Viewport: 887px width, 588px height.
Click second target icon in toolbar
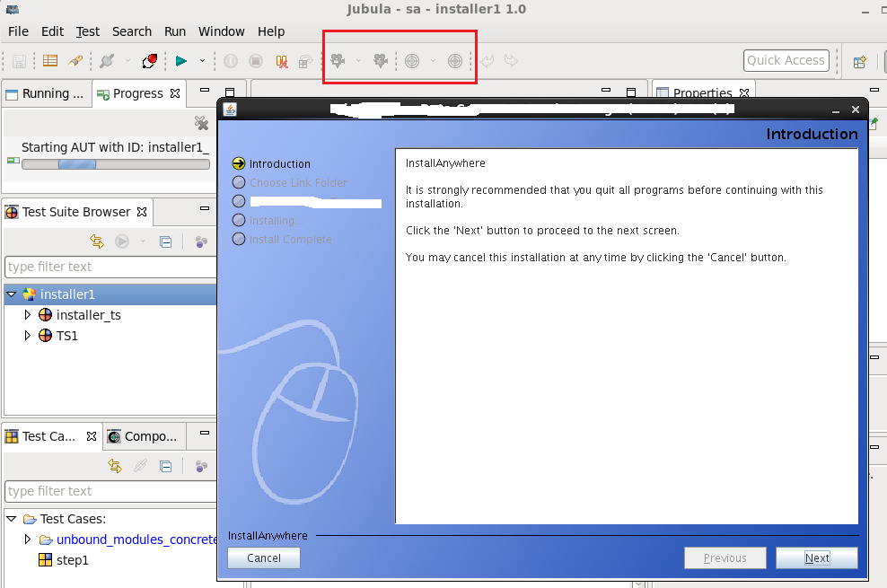[x=455, y=61]
